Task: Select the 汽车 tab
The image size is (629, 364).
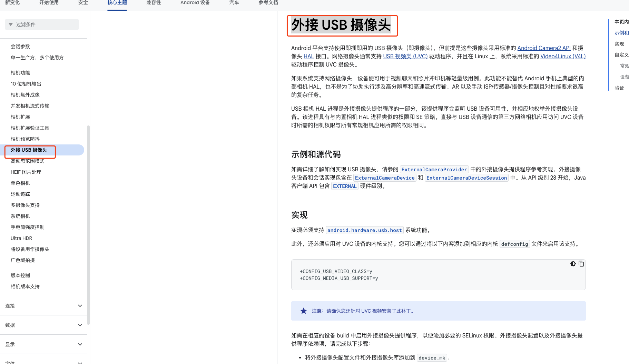Action: (234, 3)
